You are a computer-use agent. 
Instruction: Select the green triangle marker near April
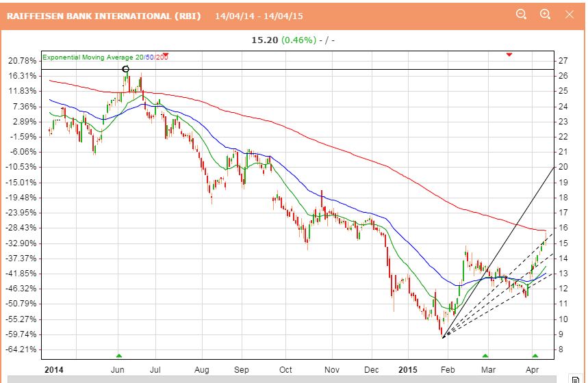tap(535, 356)
